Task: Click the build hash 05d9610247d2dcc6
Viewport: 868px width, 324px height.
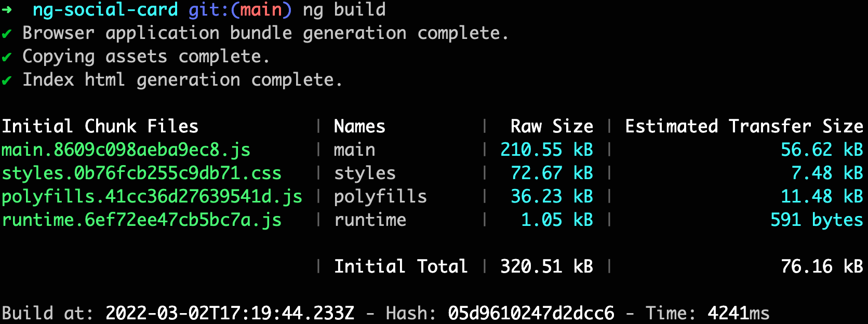Action: pos(531,314)
